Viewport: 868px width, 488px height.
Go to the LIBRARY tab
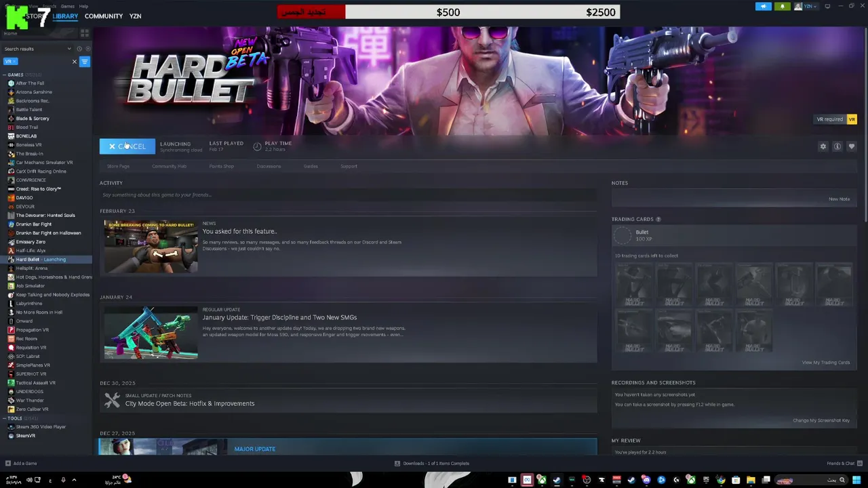(x=65, y=16)
